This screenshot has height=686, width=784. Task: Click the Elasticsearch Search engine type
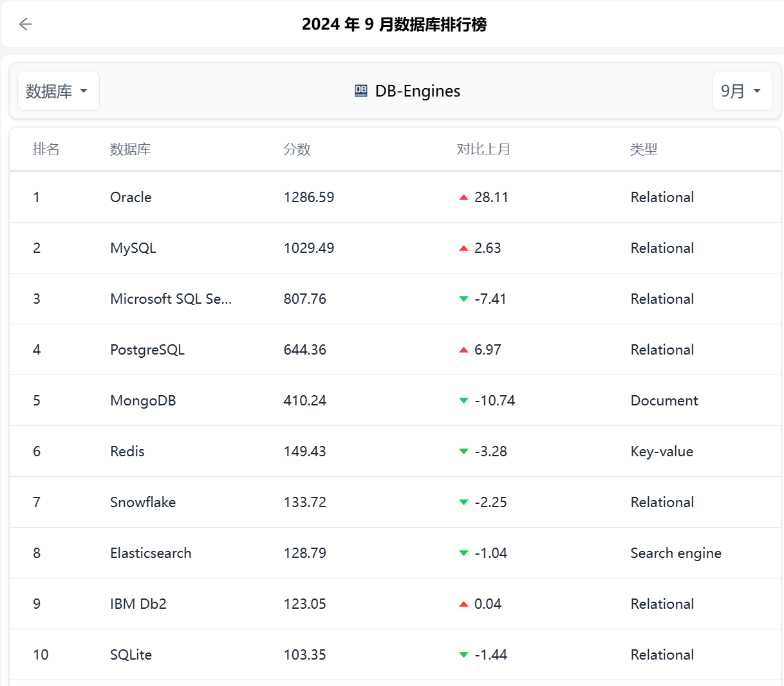676,553
